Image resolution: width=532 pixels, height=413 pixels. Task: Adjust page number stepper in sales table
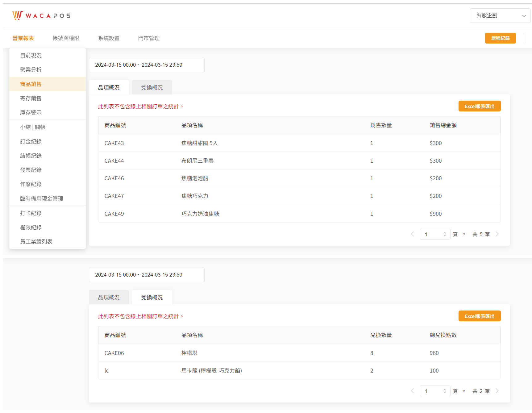click(445, 234)
